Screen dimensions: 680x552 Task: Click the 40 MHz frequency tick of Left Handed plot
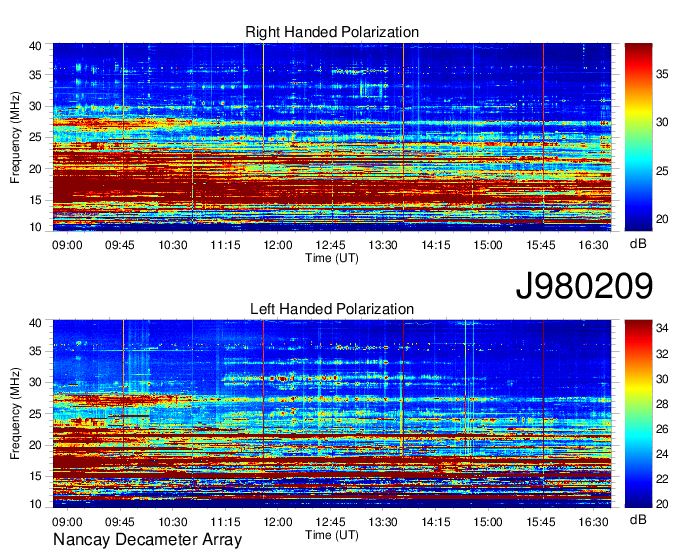click(x=36, y=323)
